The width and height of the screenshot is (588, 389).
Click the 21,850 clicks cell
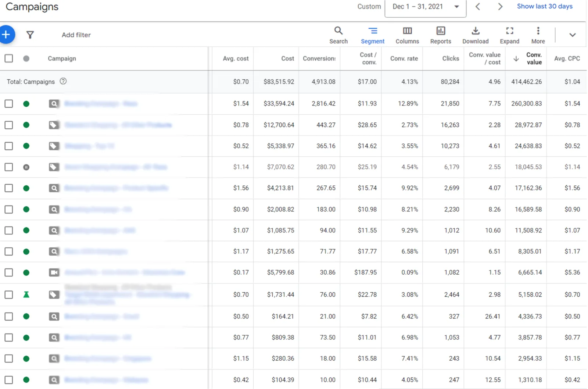click(450, 104)
